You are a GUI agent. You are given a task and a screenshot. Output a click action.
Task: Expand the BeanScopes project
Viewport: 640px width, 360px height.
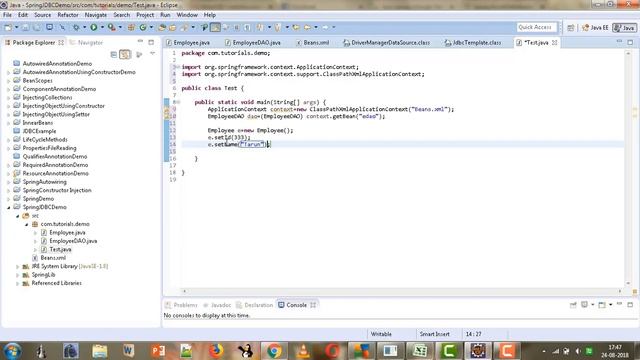pos(9,81)
